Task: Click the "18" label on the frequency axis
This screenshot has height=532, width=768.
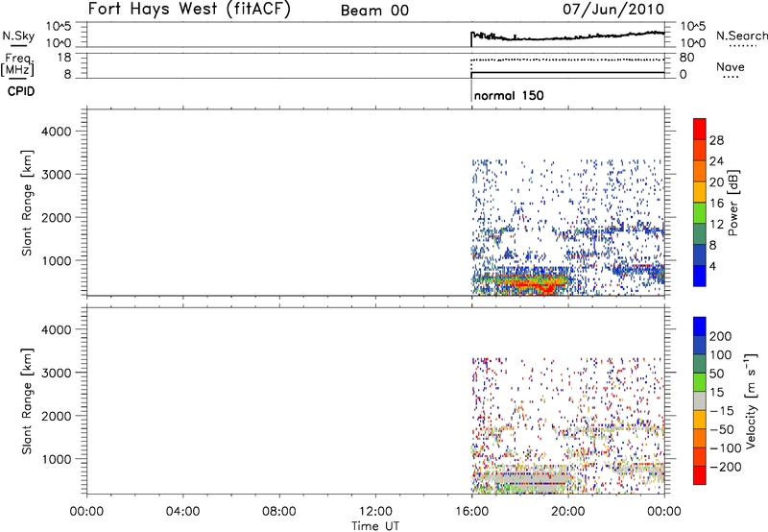Action: coord(63,58)
